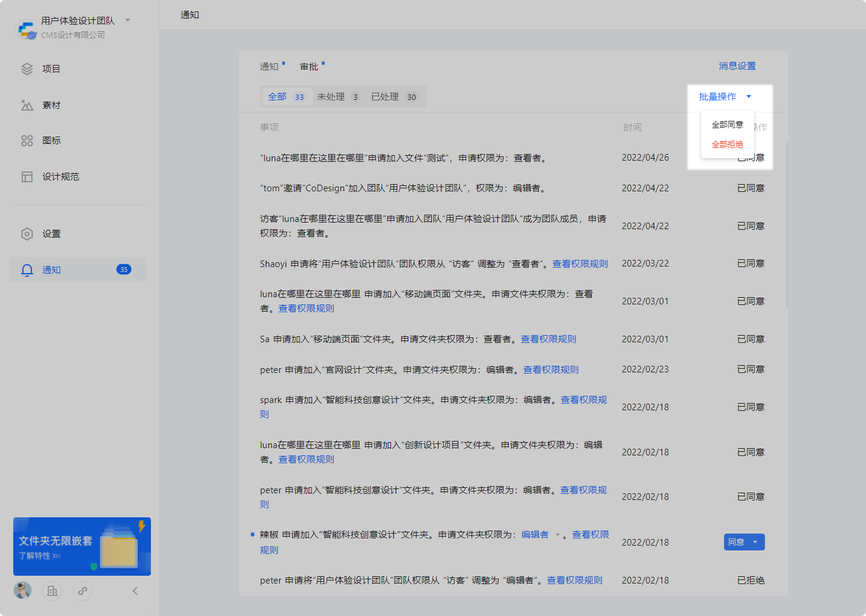This screenshot has height=616, width=866.
Task: Click the 文件夹无限嵌套 promo banner
Action: coord(82,546)
